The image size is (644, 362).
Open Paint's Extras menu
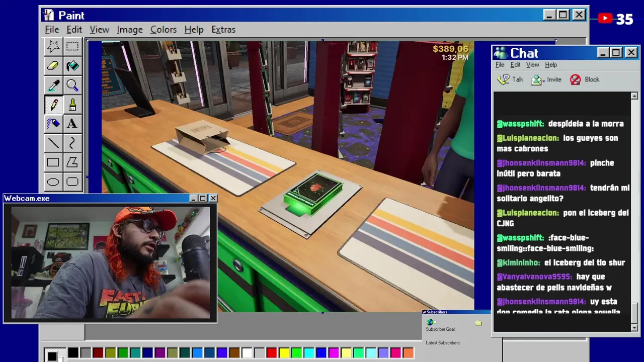(223, 30)
